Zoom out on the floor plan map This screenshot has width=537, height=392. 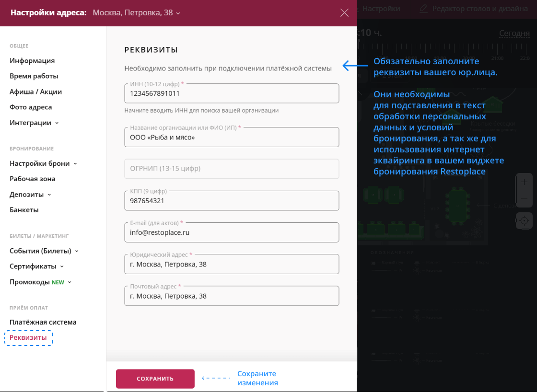[x=524, y=198]
